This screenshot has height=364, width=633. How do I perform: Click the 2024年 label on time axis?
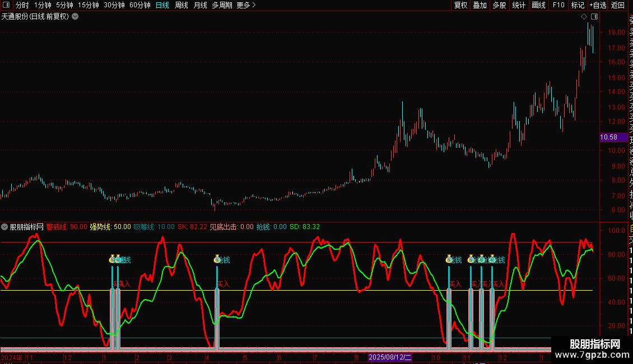[12, 357]
